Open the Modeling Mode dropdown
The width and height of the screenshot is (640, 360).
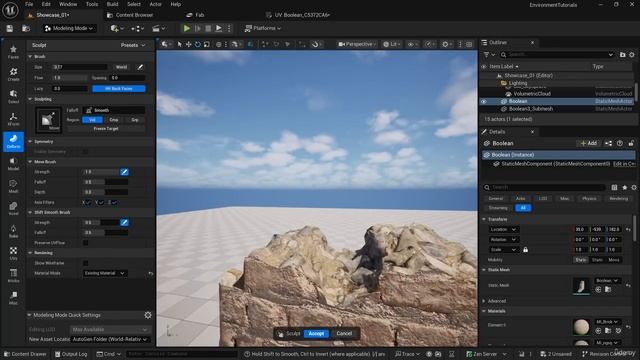pyautogui.click(x=69, y=28)
